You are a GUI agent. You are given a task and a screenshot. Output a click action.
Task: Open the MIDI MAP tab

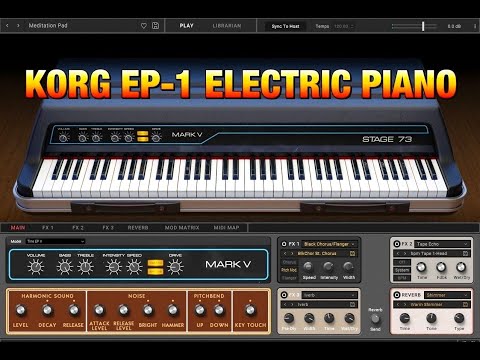click(226, 228)
